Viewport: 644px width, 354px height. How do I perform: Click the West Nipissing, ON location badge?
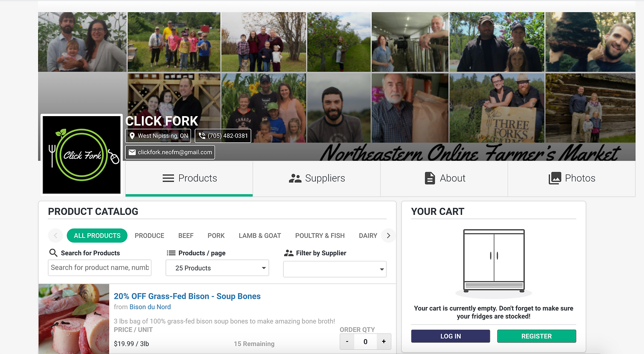pos(158,136)
